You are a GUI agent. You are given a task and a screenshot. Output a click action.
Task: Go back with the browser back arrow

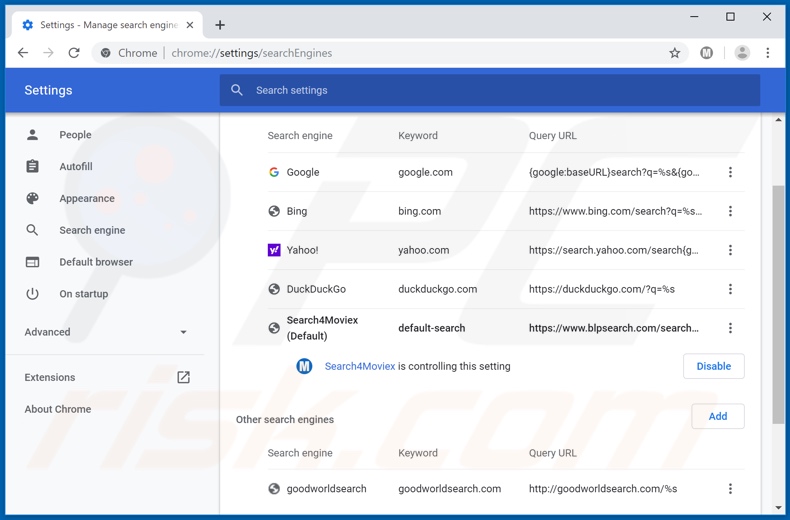[x=23, y=53]
